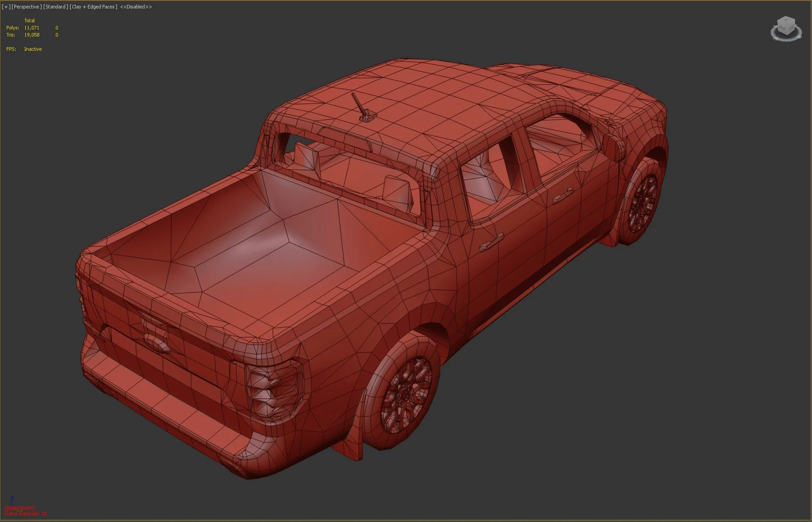Click the Scene materials: 18 text
The image size is (812, 522).
(x=25, y=514)
